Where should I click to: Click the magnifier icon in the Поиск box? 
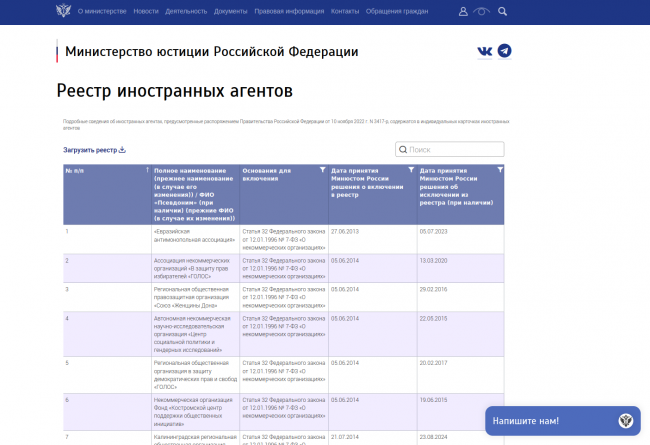403,149
